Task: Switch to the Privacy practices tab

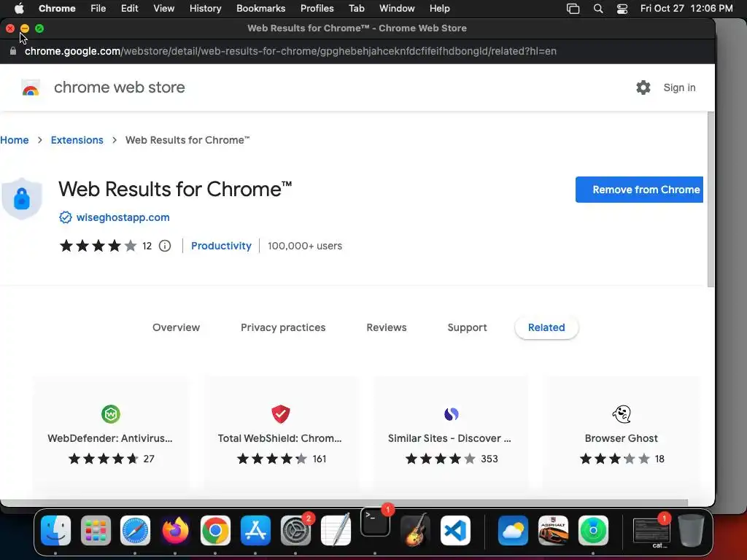Action: [x=283, y=327]
